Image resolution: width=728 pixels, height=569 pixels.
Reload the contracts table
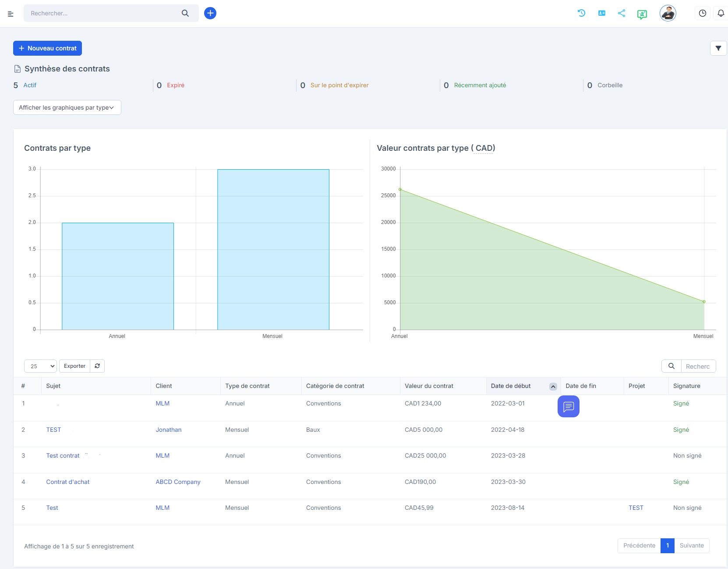(x=97, y=366)
